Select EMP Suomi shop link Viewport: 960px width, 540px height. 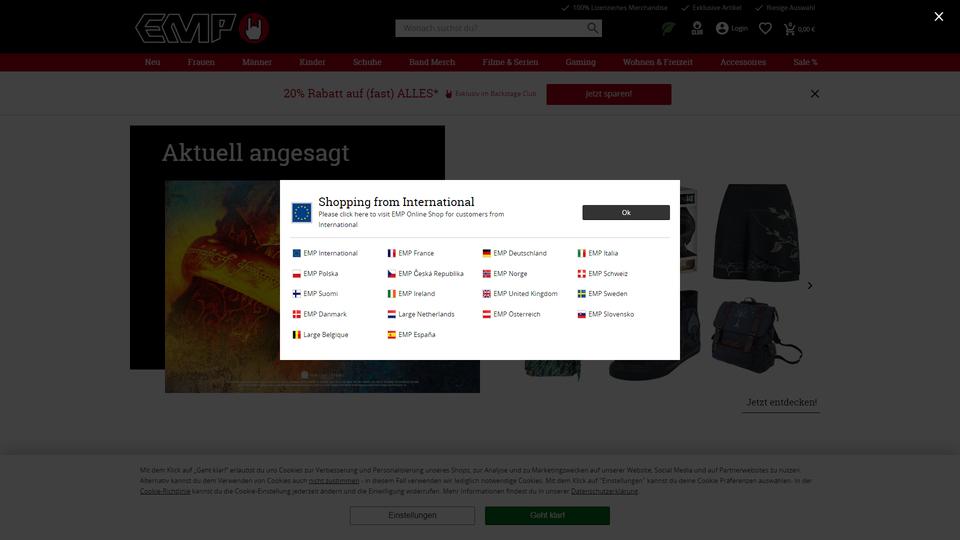click(x=315, y=294)
